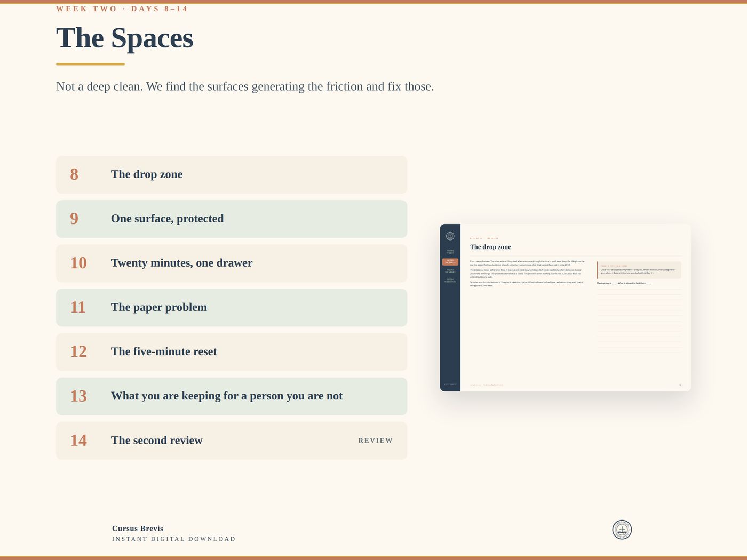Click the 'Cursus Brevis' brand name in footer
This screenshot has width=747, height=560.
(138, 529)
